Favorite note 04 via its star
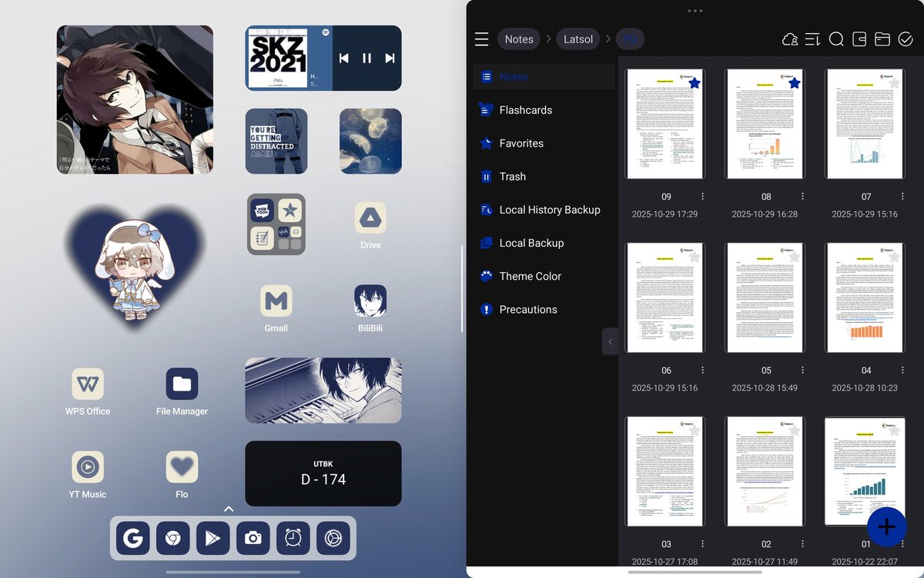924x578 pixels. (x=894, y=257)
